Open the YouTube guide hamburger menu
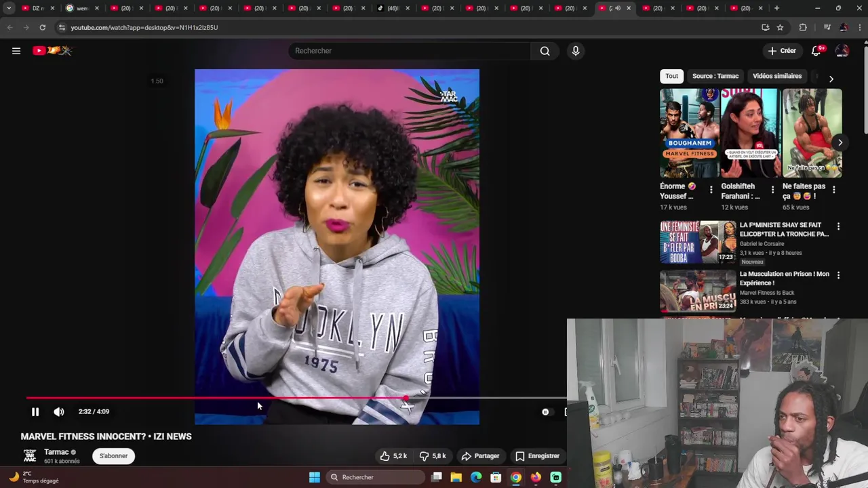This screenshot has width=868, height=488. click(16, 51)
